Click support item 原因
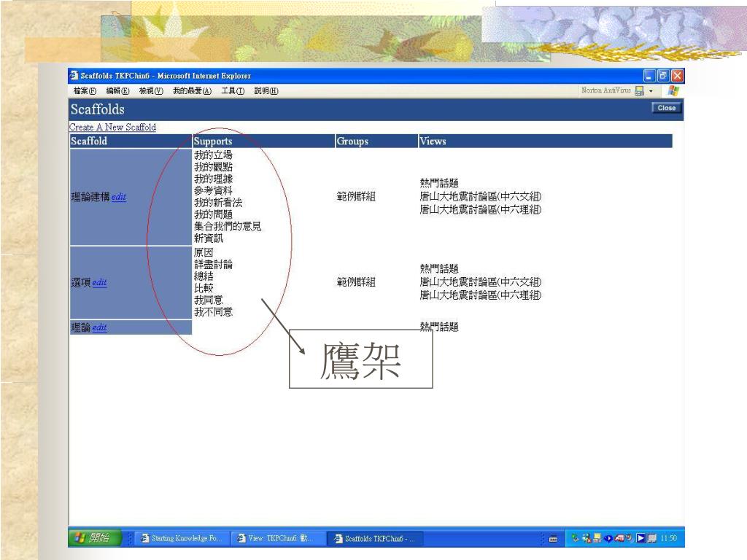 pos(204,252)
